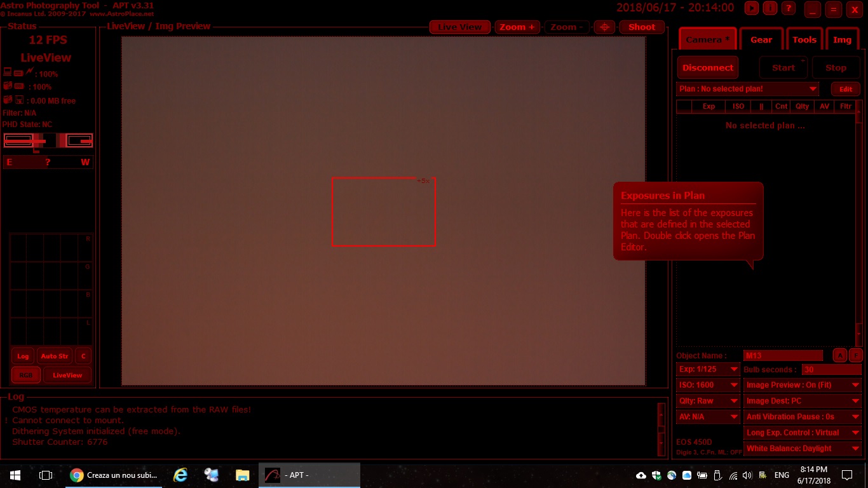Open the Image Dest: PC dropdown
The image size is (868, 488).
pos(803,401)
